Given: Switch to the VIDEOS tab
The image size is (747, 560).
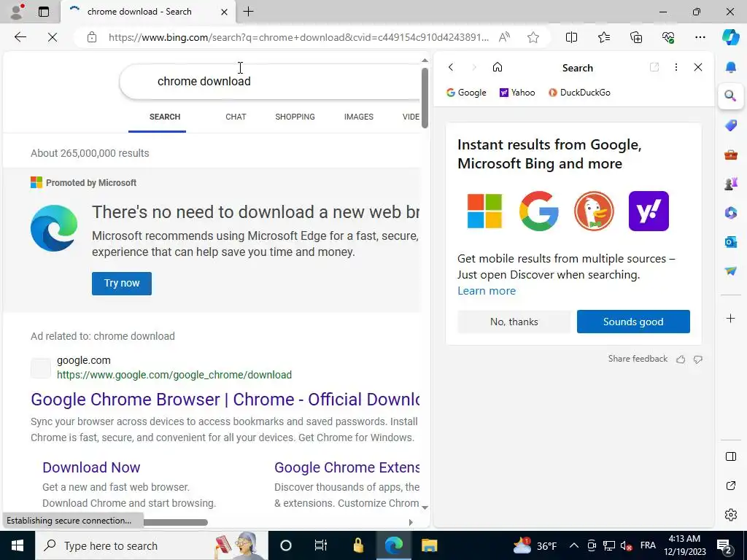Looking at the screenshot, I should click(x=411, y=117).
